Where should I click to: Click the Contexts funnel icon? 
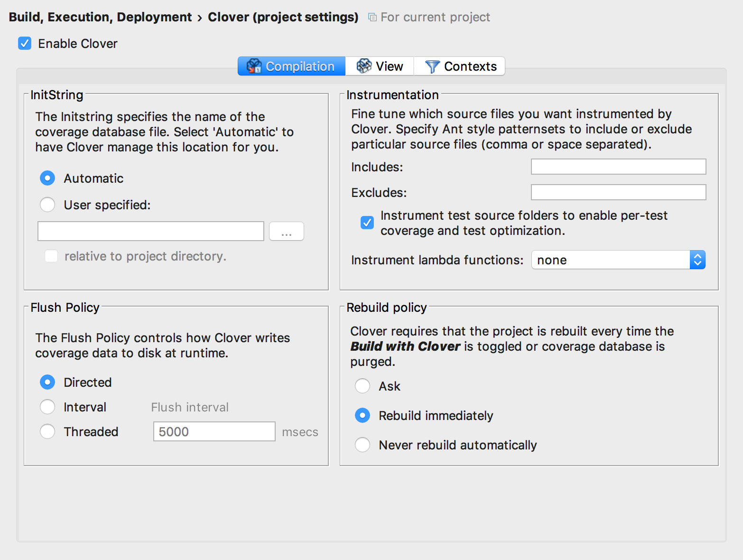[x=432, y=66]
